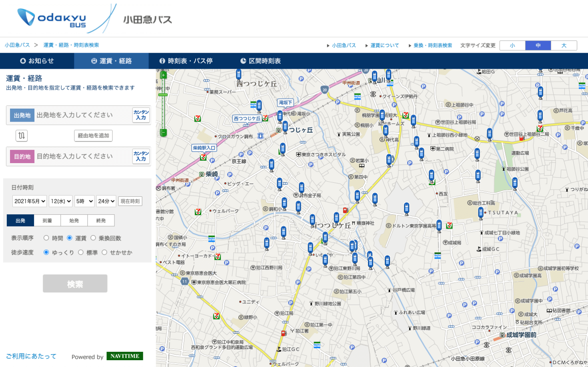
Task: Select ゆっくり walking speed
Action: click(x=46, y=252)
